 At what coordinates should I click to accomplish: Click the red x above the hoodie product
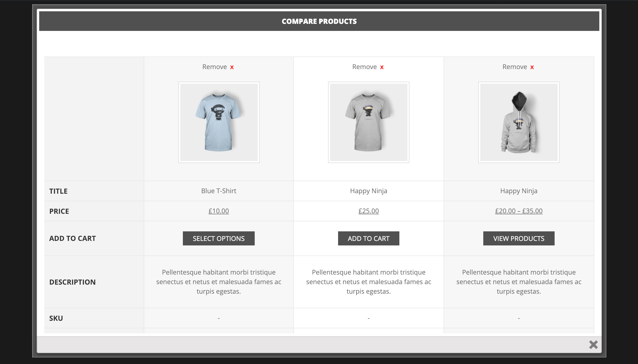[x=532, y=67]
